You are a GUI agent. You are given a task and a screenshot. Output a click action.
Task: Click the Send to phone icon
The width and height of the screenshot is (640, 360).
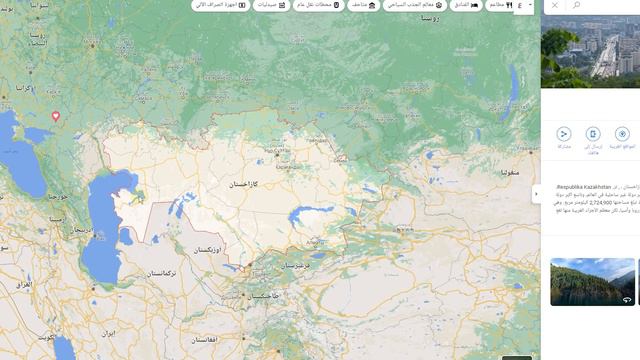pyautogui.click(x=593, y=134)
